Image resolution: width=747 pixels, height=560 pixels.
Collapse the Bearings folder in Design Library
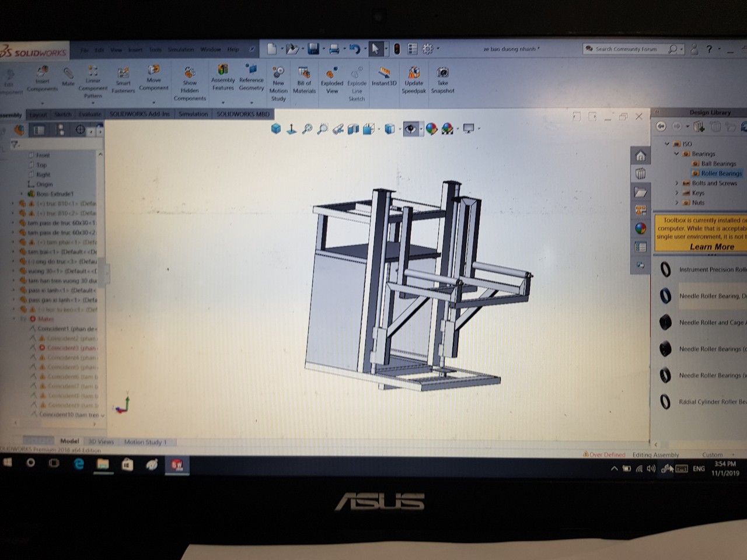coord(676,154)
